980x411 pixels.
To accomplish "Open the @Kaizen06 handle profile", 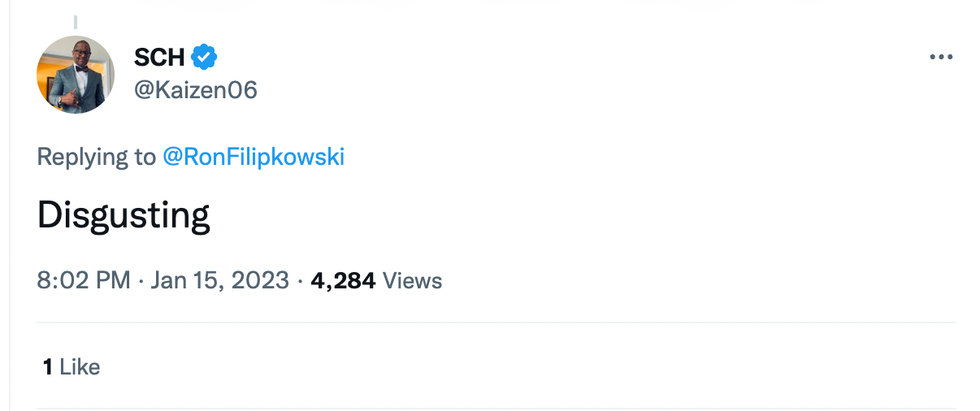I will coord(195,90).
